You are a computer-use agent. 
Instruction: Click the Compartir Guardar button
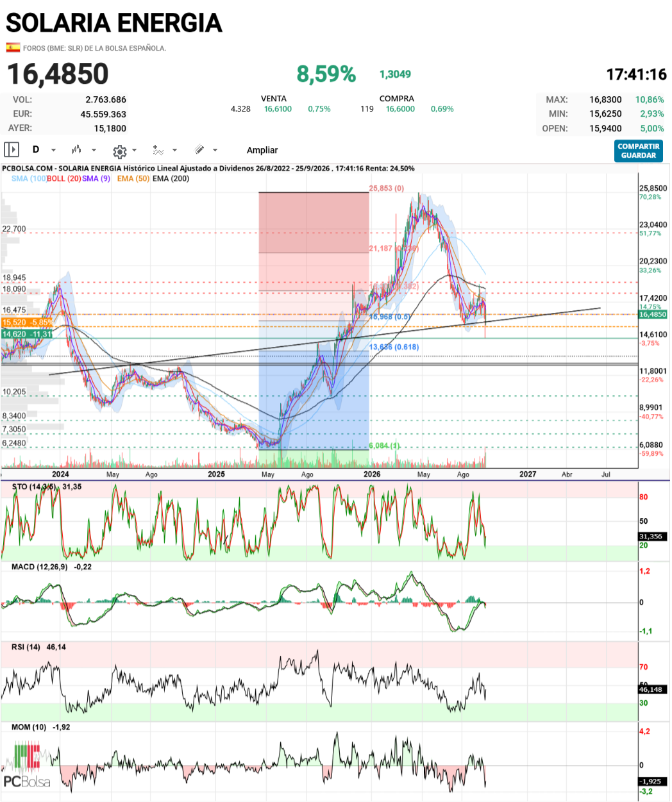point(639,151)
